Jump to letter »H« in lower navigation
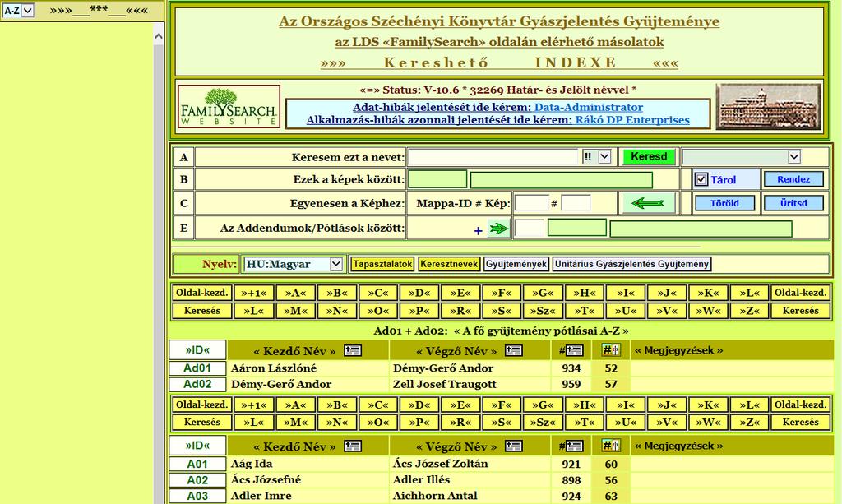This screenshot has width=842, height=504. click(584, 405)
